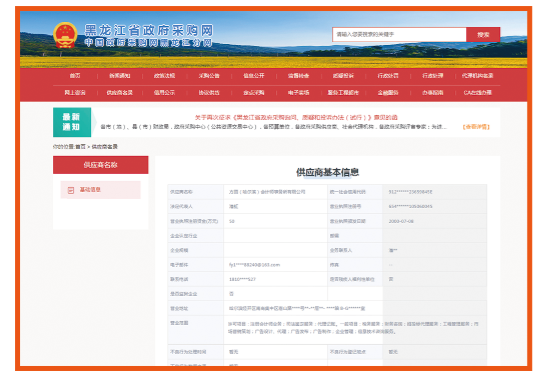
Task: Click the 供应商基本信息 heading
Action: tap(327, 172)
